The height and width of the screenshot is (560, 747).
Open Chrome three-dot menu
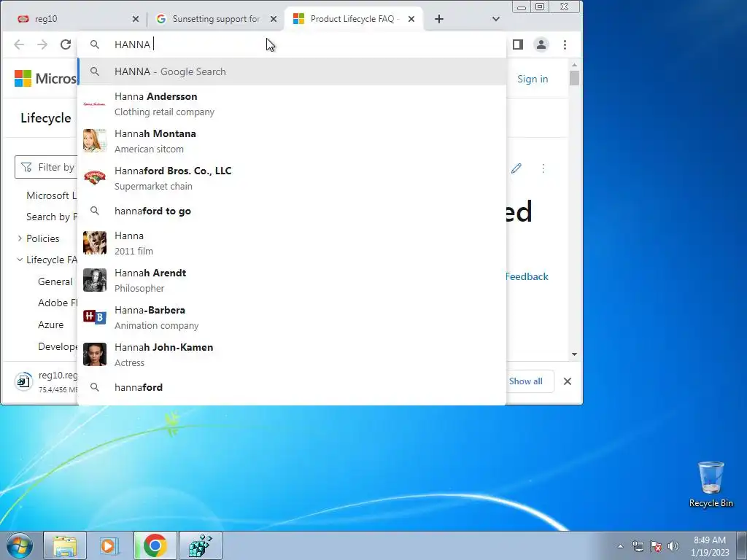(565, 44)
